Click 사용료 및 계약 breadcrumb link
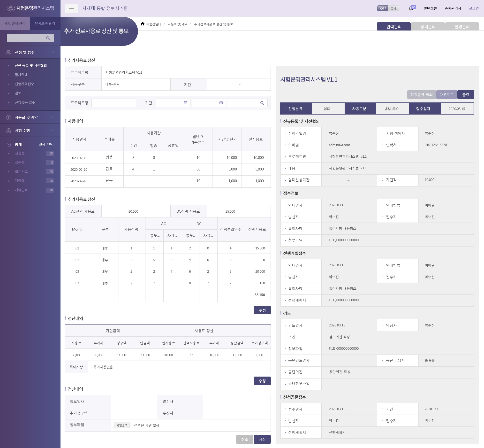 tap(178, 24)
